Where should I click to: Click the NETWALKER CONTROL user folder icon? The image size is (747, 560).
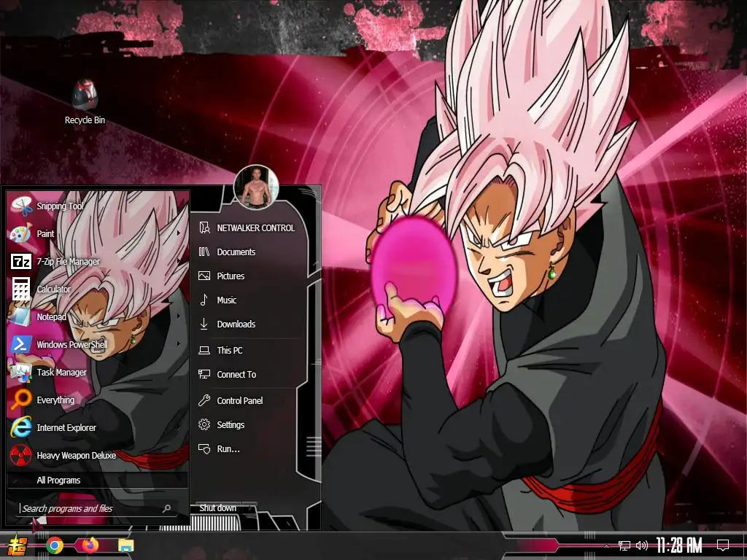(204, 227)
